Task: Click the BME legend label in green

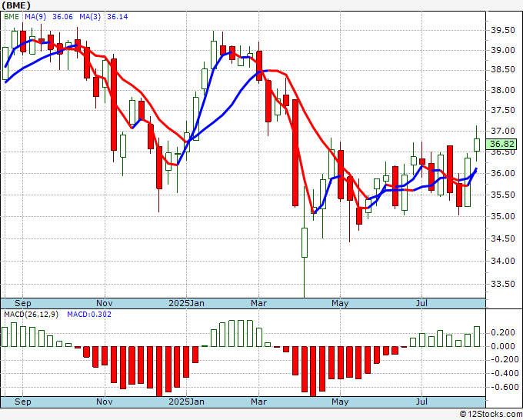Action: click(x=12, y=17)
